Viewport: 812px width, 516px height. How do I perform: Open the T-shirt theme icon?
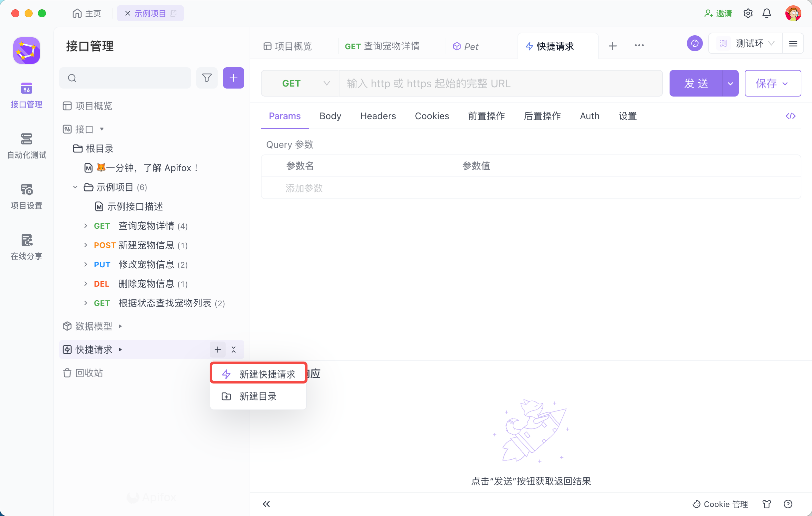click(766, 504)
